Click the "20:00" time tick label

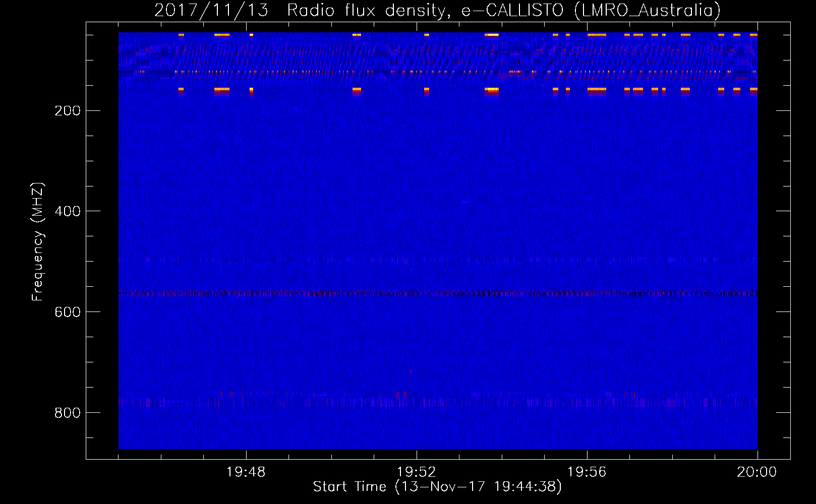tap(757, 472)
